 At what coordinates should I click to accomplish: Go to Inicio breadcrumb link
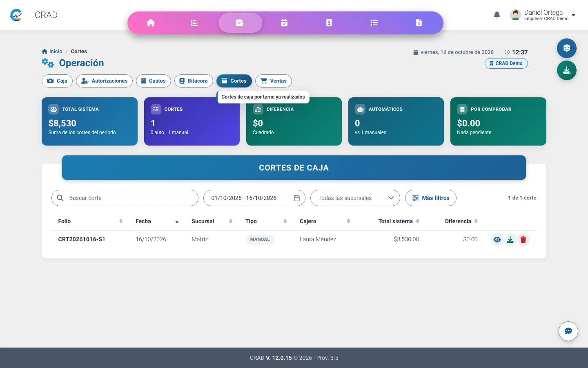pyautogui.click(x=52, y=52)
